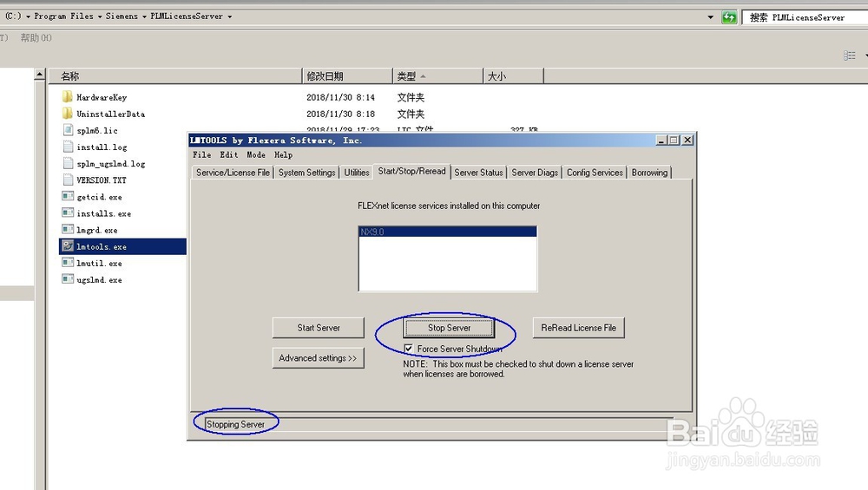The image size is (868, 490).
Task: Sort by 大小 column header
Action: 513,76
